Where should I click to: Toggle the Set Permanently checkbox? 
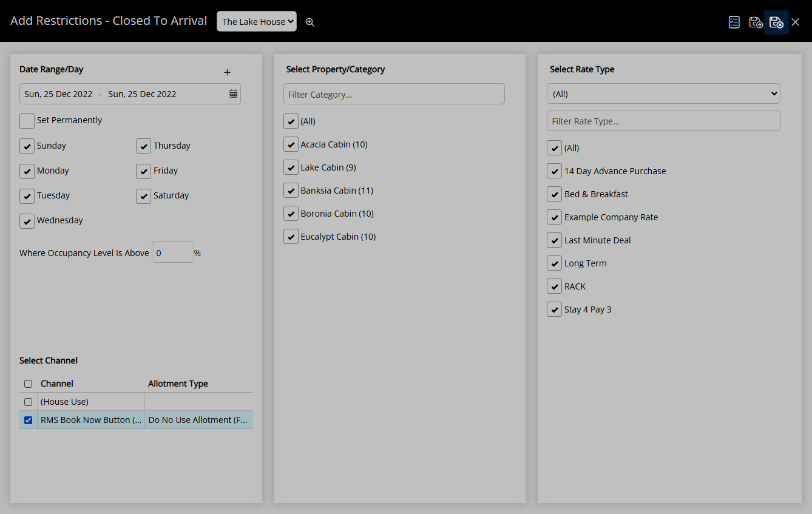pyautogui.click(x=27, y=121)
